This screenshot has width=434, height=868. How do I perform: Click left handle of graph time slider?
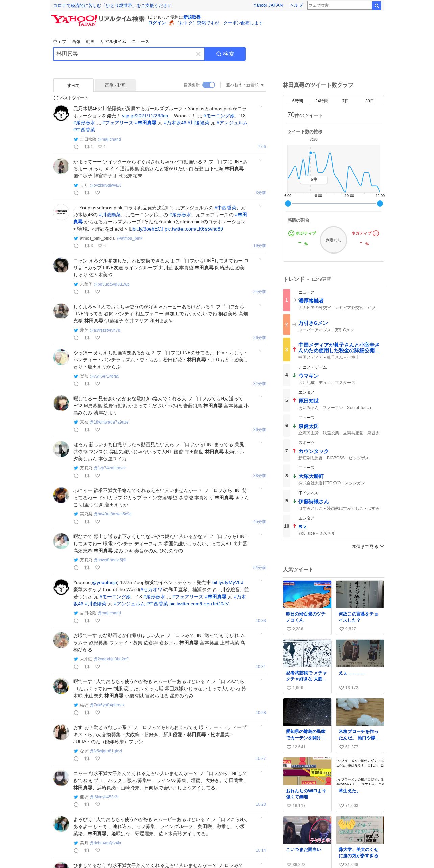tap(288, 203)
